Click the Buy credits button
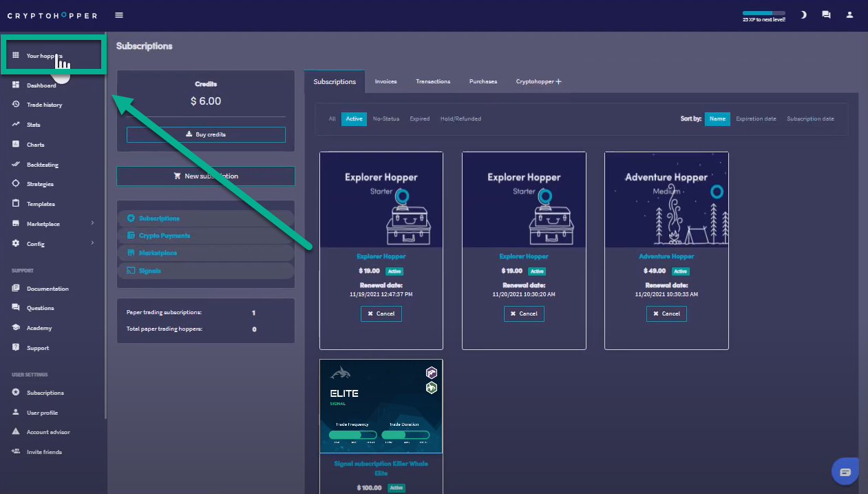The image size is (868, 494). pos(206,134)
